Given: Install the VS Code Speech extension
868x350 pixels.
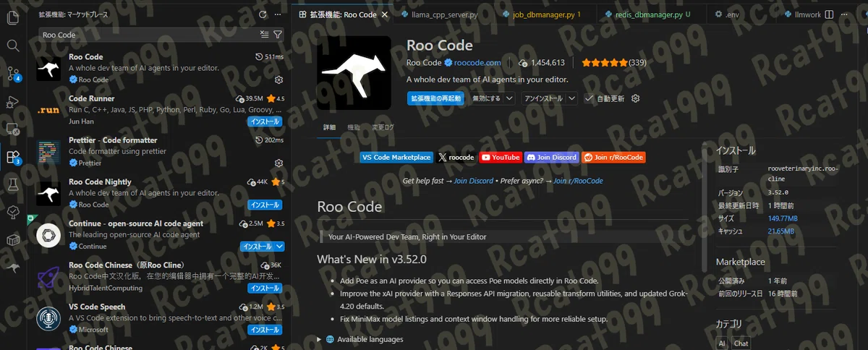Looking at the screenshot, I should coord(264,330).
